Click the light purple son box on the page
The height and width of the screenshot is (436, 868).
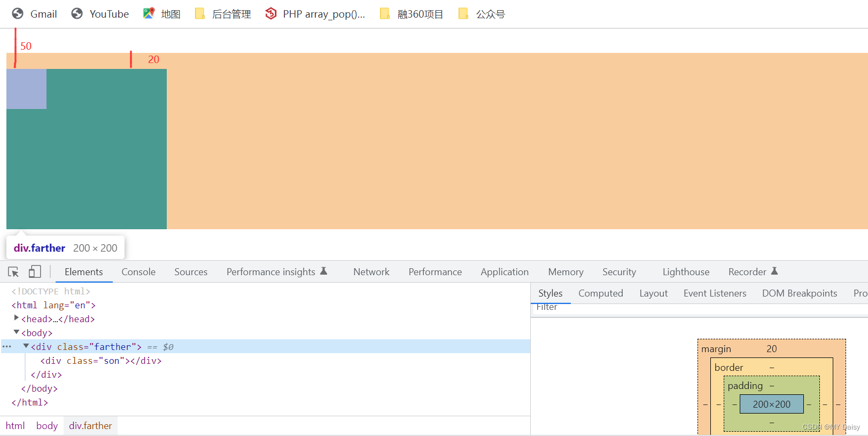click(26, 89)
